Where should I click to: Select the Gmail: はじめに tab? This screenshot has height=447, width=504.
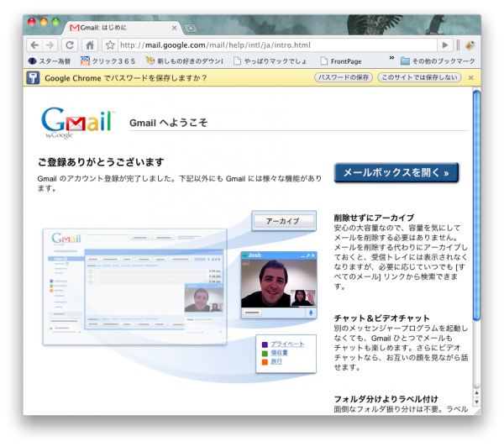click(120, 28)
